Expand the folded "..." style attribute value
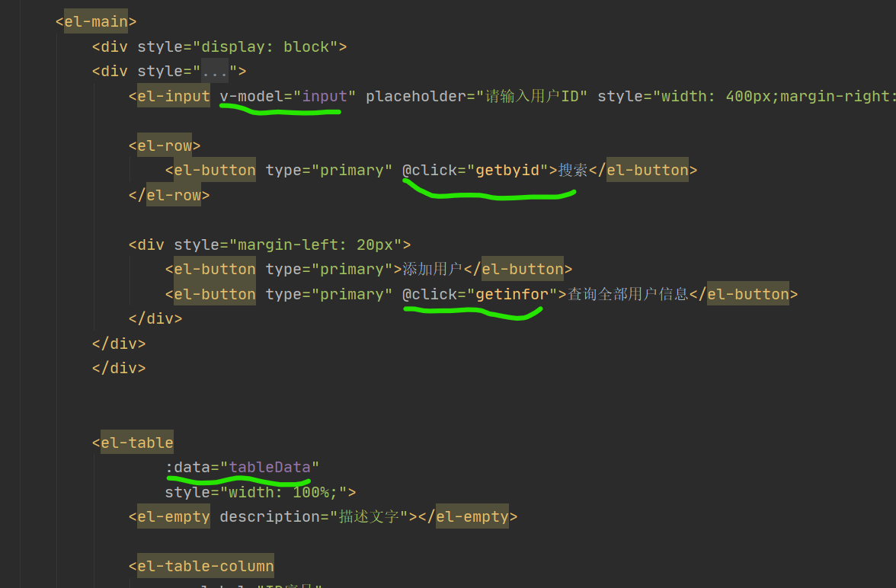Image resolution: width=896 pixels, height=588 pixels. (215, 72)
